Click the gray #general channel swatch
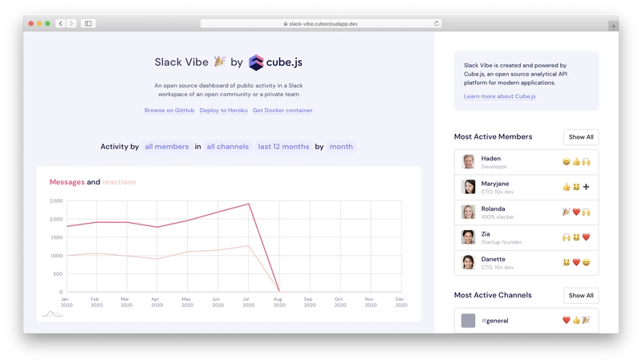Screen dimensions: 642x364 [x=469, y=321]
